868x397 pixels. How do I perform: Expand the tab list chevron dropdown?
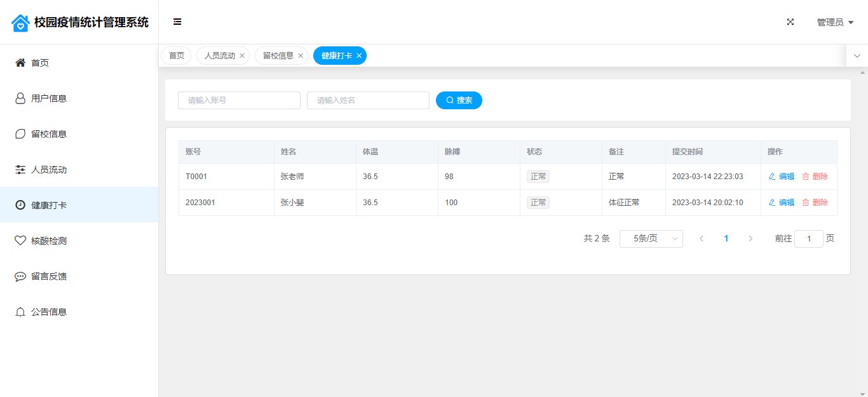point(857,56)
